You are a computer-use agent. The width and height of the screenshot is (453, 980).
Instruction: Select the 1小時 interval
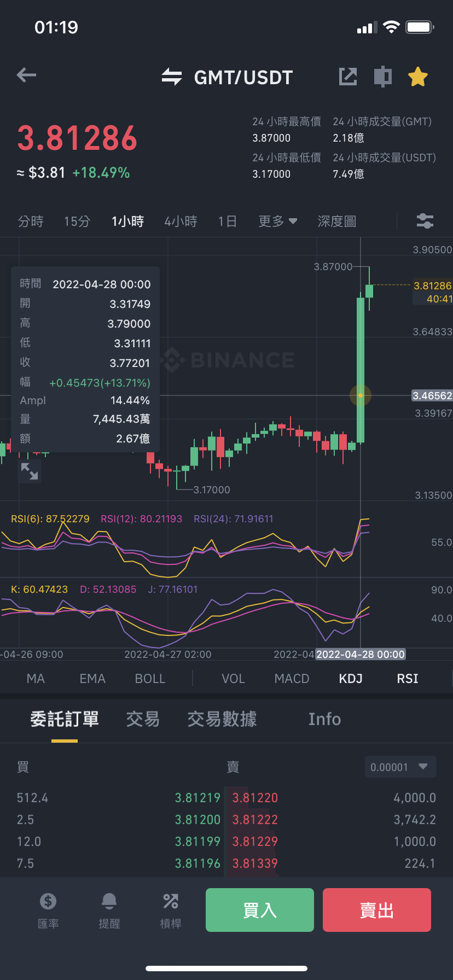[x=128, y=221]
